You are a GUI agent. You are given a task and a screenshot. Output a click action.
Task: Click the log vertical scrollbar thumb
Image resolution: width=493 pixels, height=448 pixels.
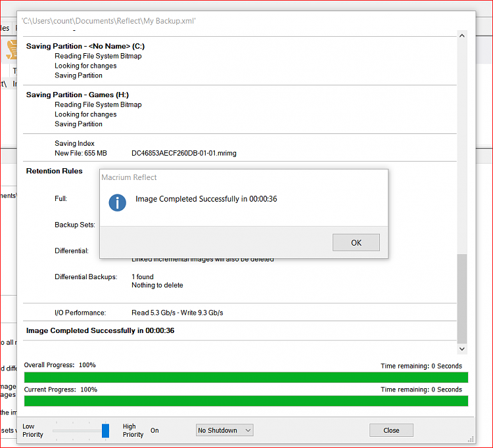pos(462,298)
